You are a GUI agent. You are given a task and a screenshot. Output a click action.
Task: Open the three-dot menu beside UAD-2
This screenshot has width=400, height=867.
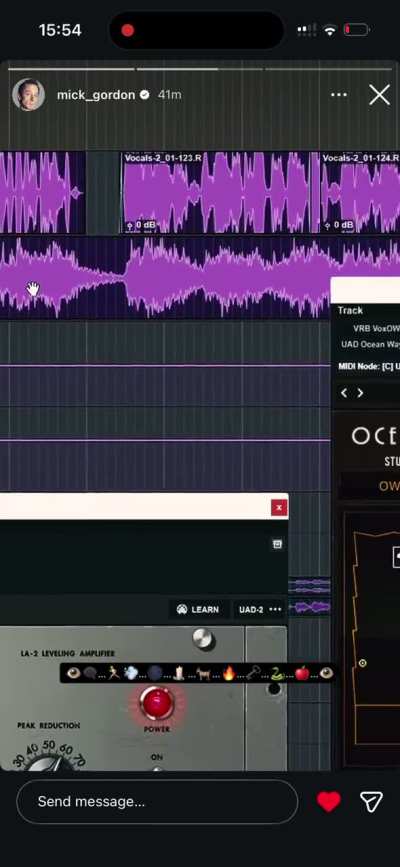[275, 609]
